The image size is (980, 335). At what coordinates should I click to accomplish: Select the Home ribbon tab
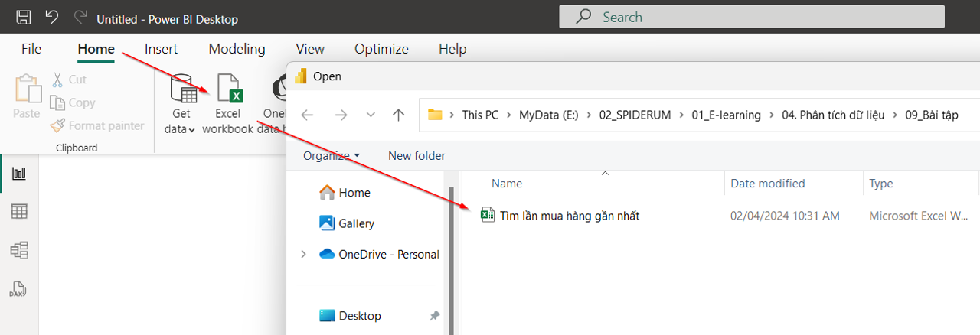pos(96,49)
